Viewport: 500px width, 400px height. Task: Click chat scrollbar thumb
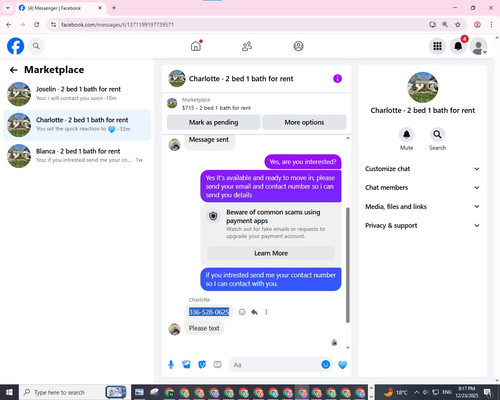point(348,265)
